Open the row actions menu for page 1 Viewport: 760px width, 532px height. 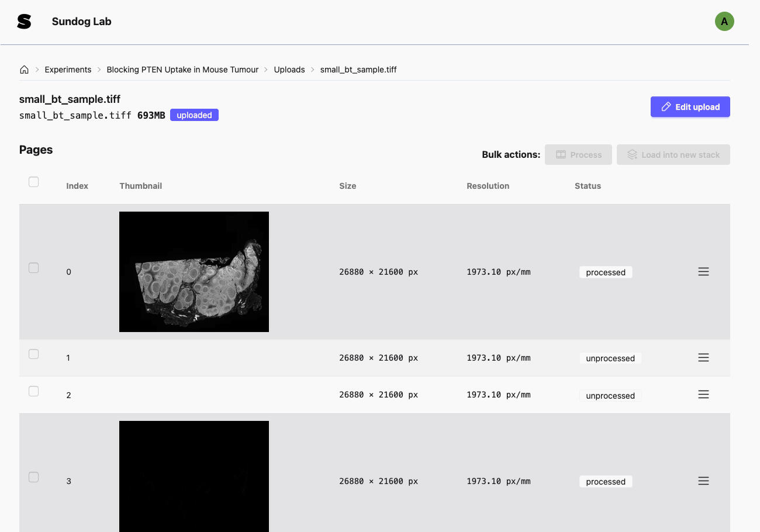[703, 357]
